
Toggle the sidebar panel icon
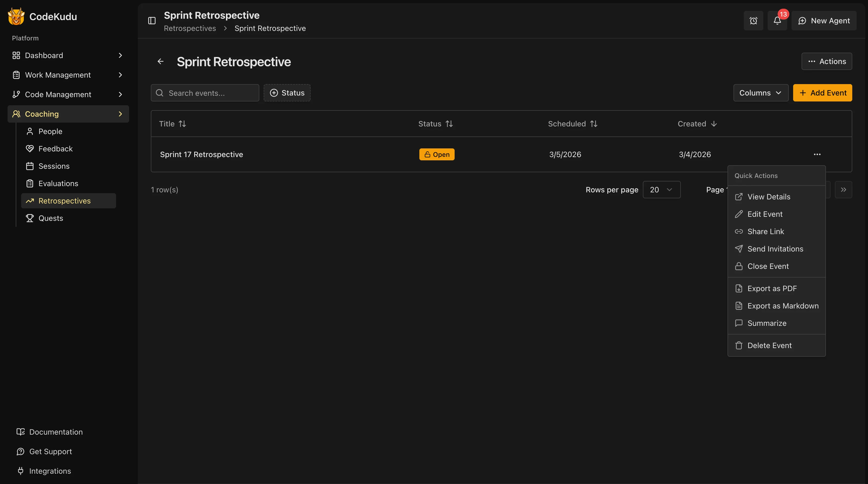[152, 21]
